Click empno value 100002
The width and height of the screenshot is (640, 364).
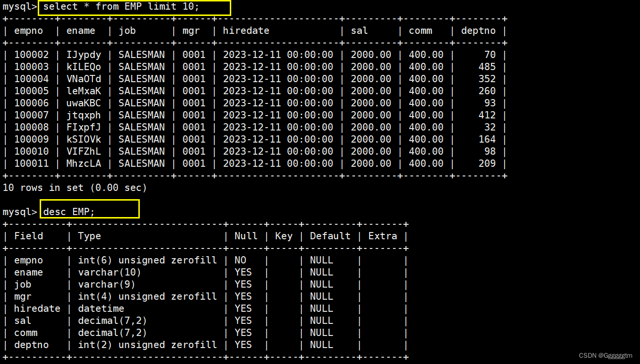pyautogui.click(x=31, y=55)
